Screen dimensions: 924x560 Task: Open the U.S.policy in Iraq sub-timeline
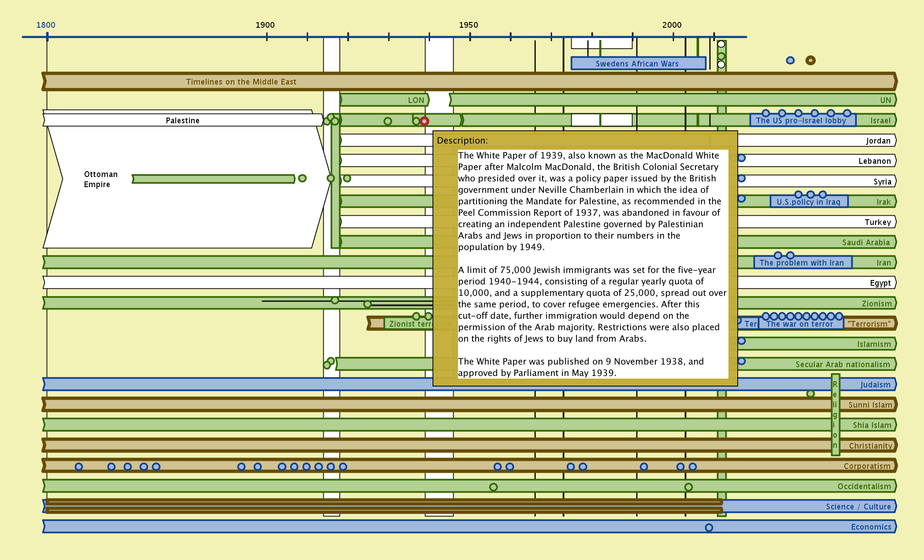pos(808,202)
